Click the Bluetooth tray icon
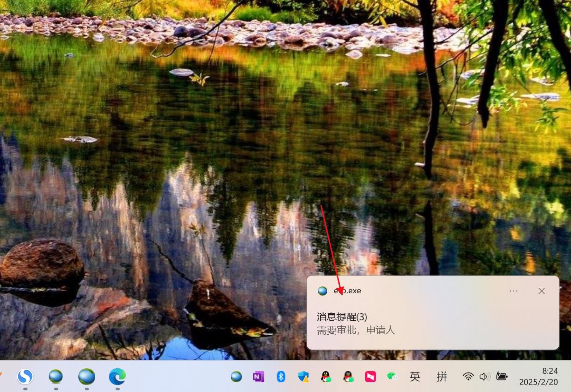This screenshot has width=571, height=392. [x=281, y=377]
